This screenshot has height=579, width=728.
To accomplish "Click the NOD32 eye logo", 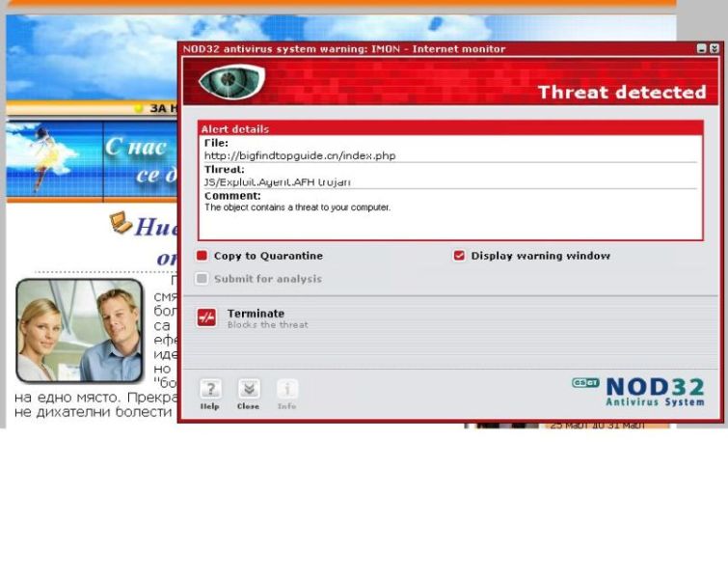I will (x=231, y=82).
